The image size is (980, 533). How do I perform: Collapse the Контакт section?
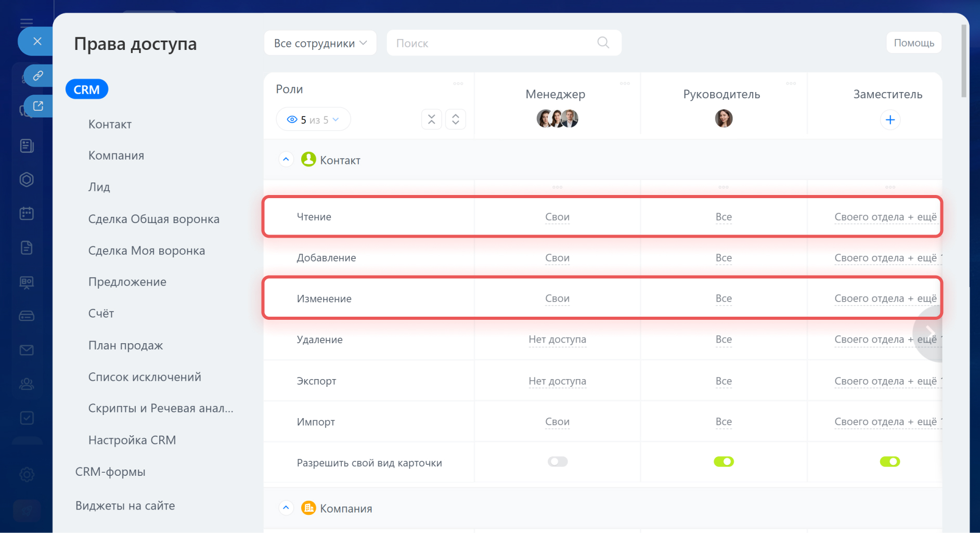pos(286,160)
